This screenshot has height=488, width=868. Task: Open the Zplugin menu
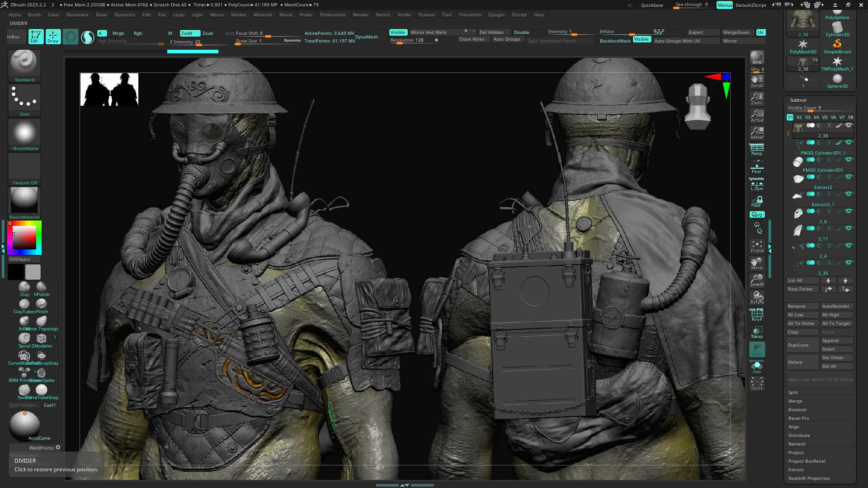pyautogui.click(x=496, y=14)
